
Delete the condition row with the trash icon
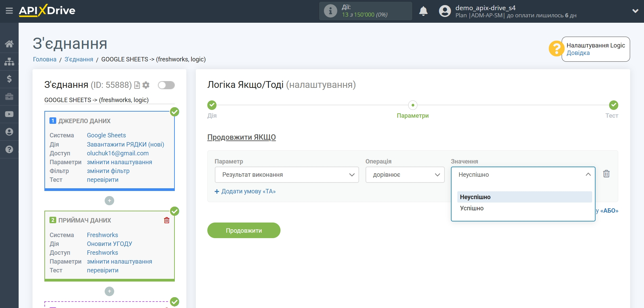coord(606,174)
